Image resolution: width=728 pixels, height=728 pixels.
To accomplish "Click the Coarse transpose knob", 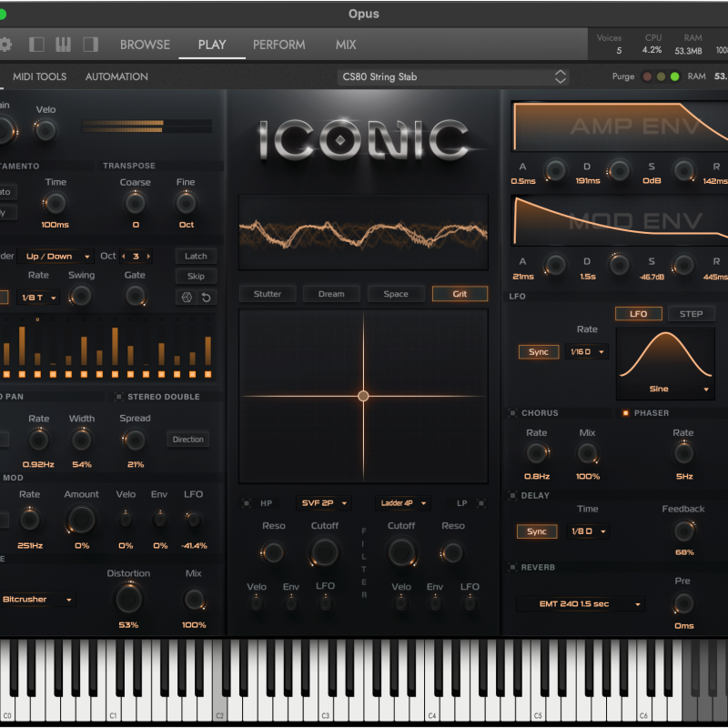I will pyautogui.click(x=135, y=203).
